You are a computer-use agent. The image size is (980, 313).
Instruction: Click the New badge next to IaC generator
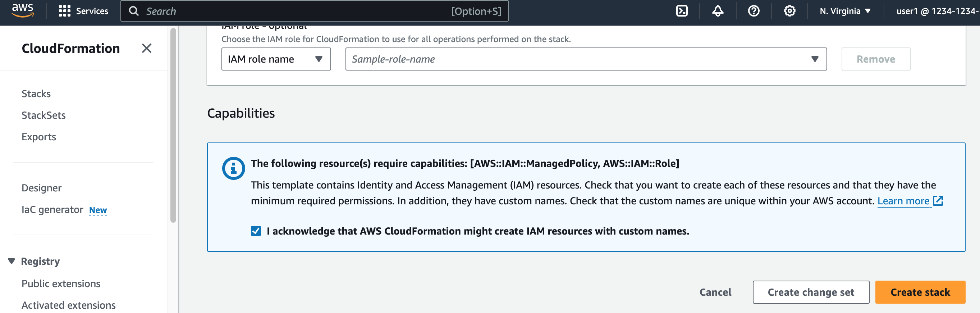98,210
